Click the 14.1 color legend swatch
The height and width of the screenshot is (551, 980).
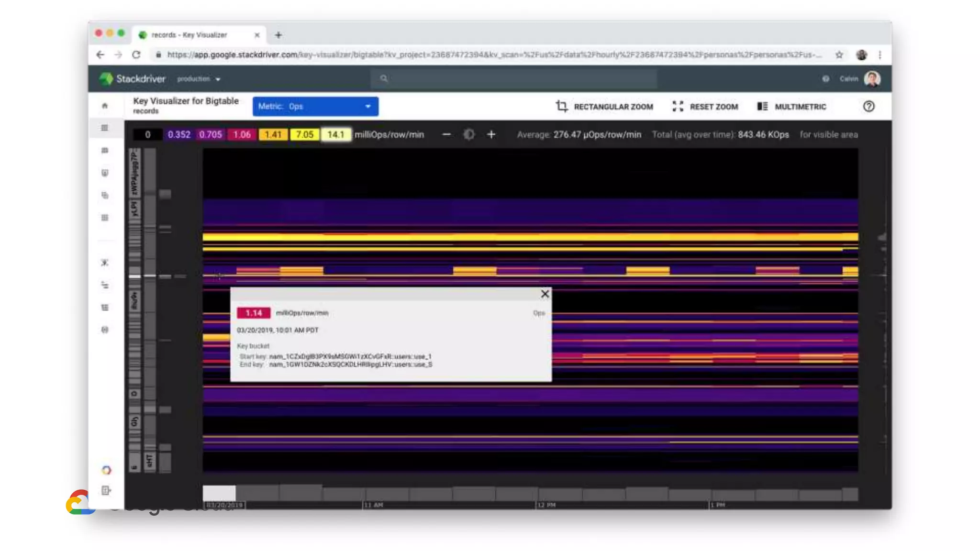click(x=335, y=135)
